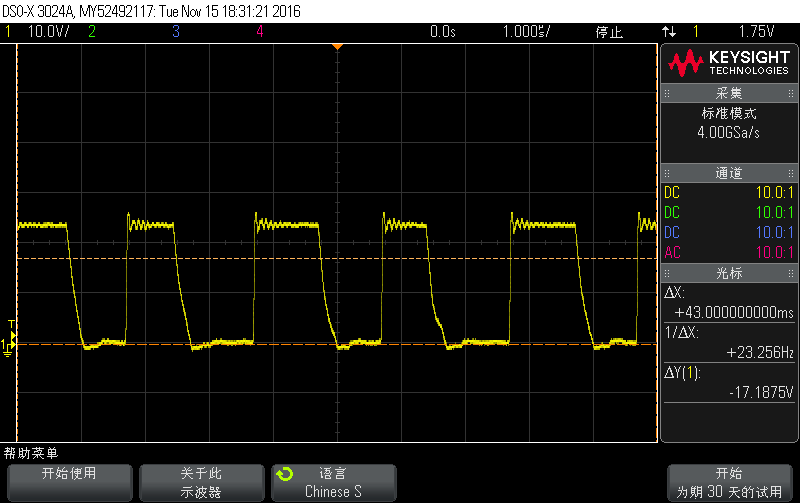Click the upper orange dashed Y cursor line

(x=337, y=259)
